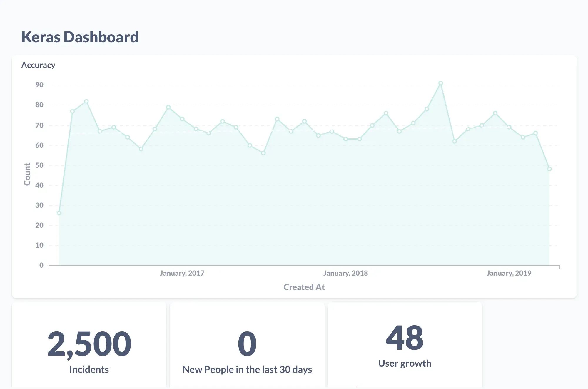Click the 2,500 Incidents number
This screenshot has width=588, height=389.
(89, 344)
